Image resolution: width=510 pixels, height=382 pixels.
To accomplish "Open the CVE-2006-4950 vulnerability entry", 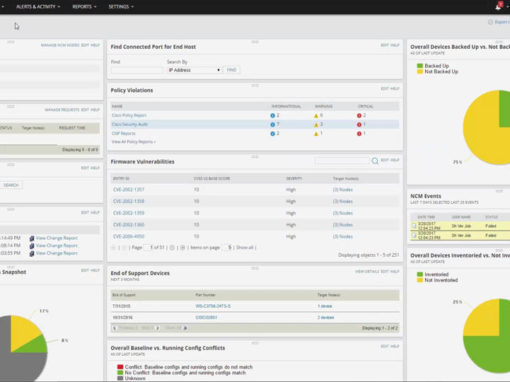I will [129, 236].
